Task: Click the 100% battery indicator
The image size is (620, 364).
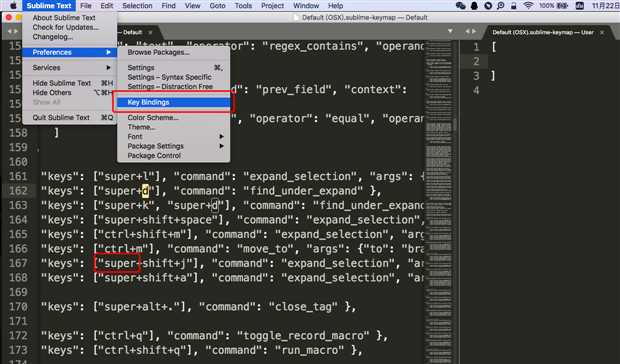Action: click(553, 6)
